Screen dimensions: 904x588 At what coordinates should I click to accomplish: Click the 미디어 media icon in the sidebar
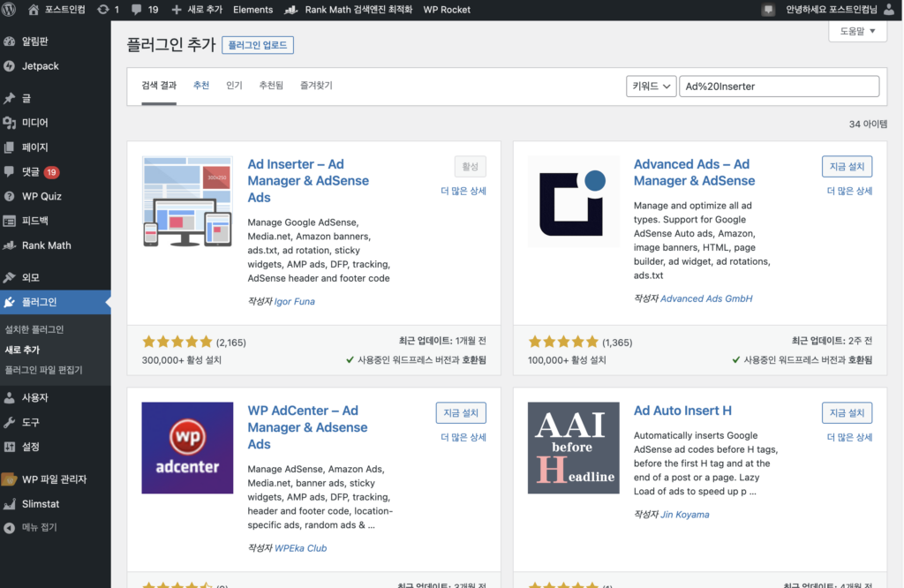(9, 123)
